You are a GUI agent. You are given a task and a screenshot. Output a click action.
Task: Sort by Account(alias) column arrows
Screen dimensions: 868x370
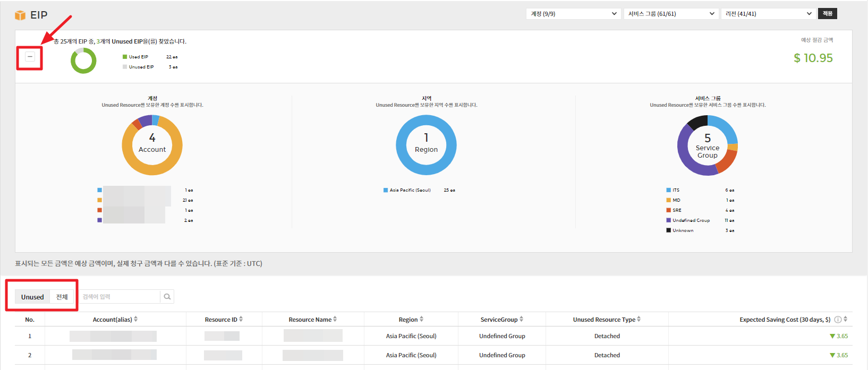(136, 319)
